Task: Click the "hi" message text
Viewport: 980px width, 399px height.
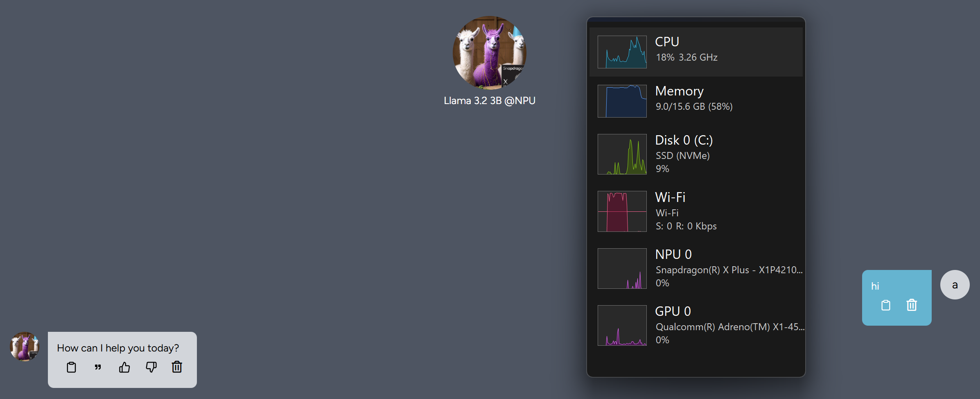Action: (x=875, y=286)
